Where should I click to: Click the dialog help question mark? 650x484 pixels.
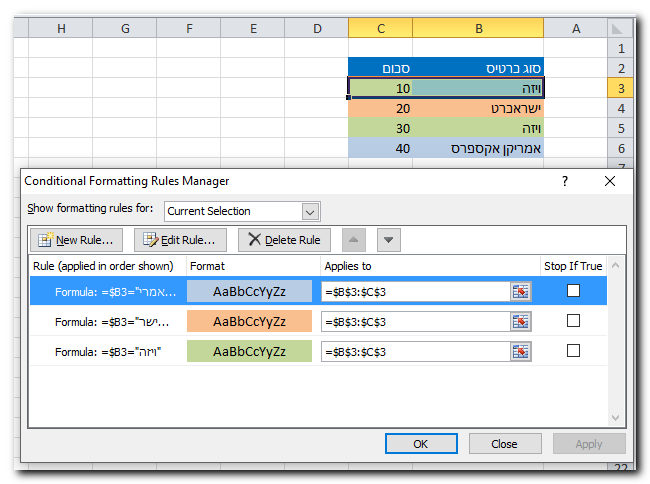pyautogui.click(x=565, y=181)
